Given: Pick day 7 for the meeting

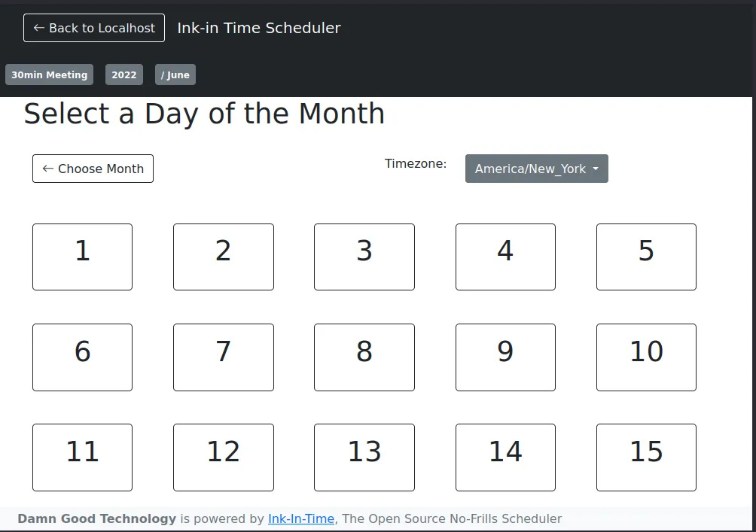Looking at the screenshot, I should 223,357.
